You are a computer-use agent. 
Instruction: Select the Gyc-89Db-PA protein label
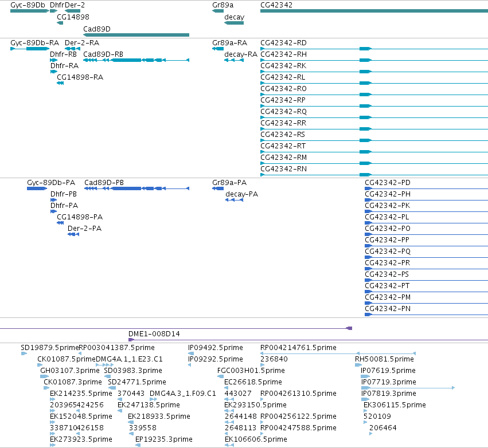pyautogui.click(x=51, y=183)
